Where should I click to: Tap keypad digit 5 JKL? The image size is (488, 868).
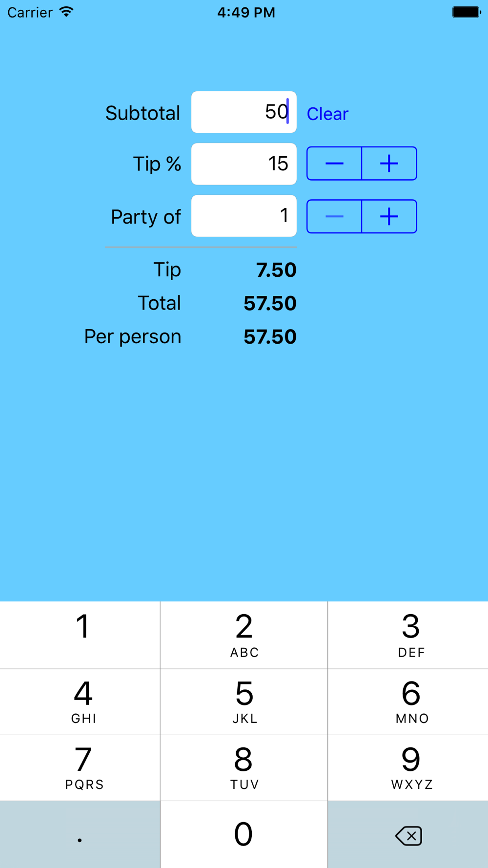coord(244,702)
